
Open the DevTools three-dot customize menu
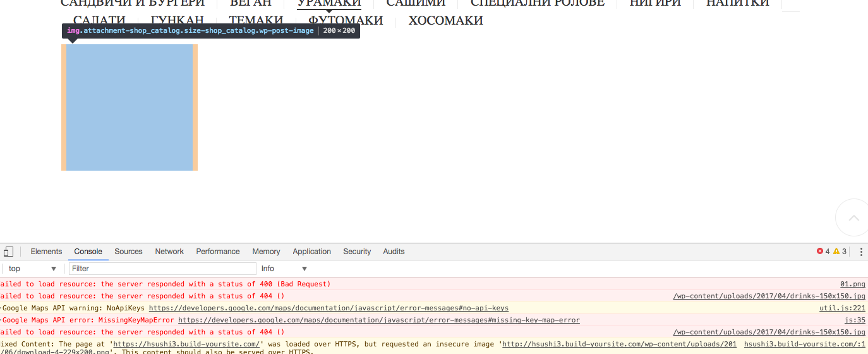pos(860,252)
